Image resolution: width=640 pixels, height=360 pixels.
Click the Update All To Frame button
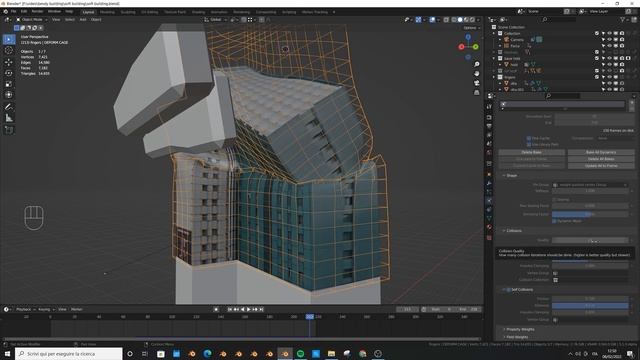pos(601,166)
